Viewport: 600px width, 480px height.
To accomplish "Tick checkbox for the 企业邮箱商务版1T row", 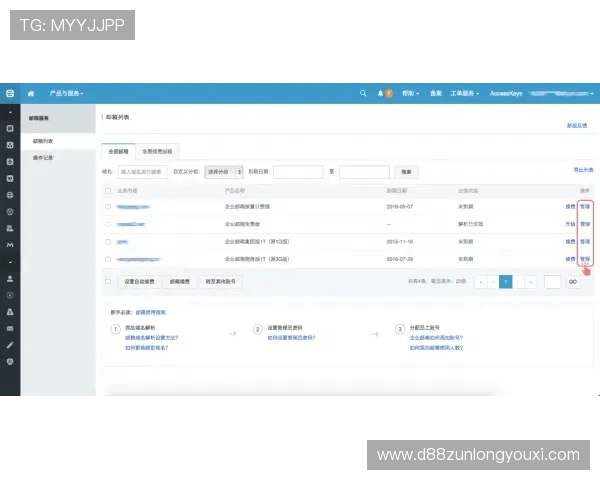I will pos(108,259).
